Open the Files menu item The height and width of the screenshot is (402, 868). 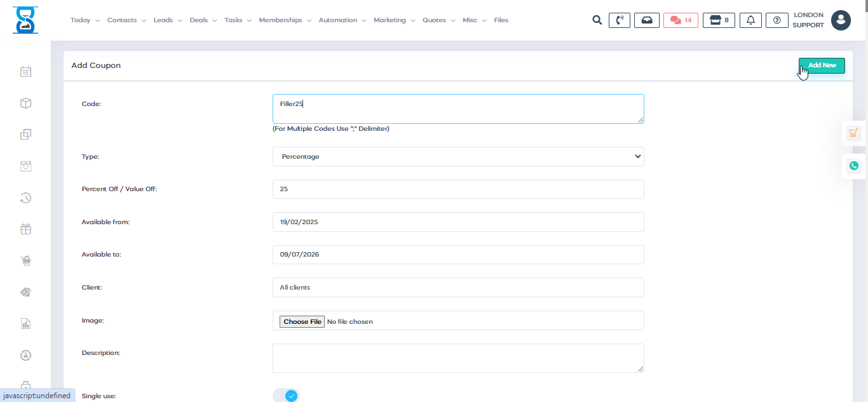click(x=501, y=20)
